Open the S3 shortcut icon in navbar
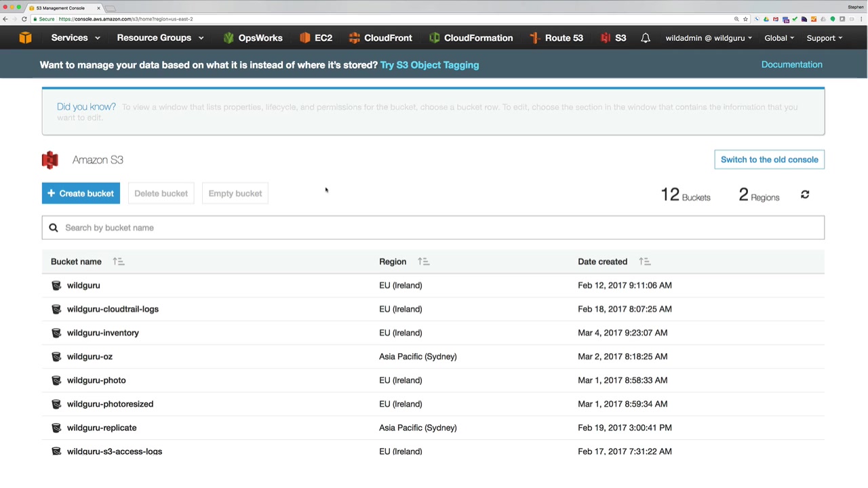Screen dimensions: 868x488 pos(605,38)
